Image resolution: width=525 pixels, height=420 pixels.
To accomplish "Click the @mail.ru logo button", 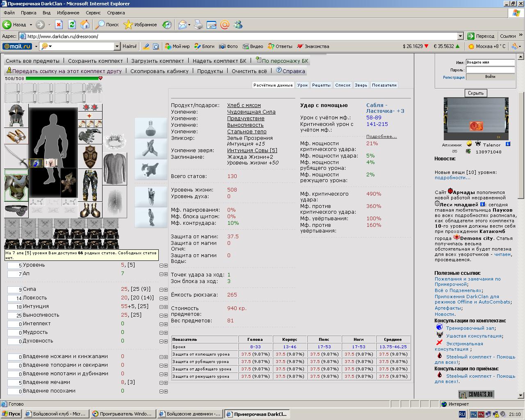I will (17, 46).
